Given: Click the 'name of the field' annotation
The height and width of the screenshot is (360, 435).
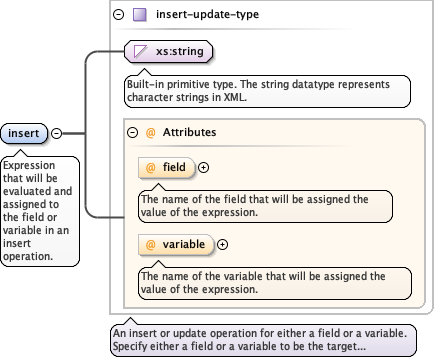Looking at the screenshot, I should (265, 206).
